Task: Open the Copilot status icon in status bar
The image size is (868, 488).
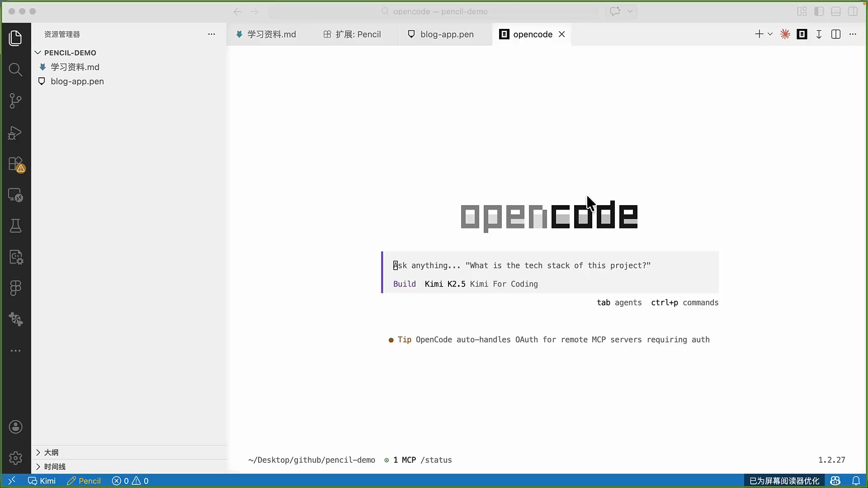Action: click(835, 481)
